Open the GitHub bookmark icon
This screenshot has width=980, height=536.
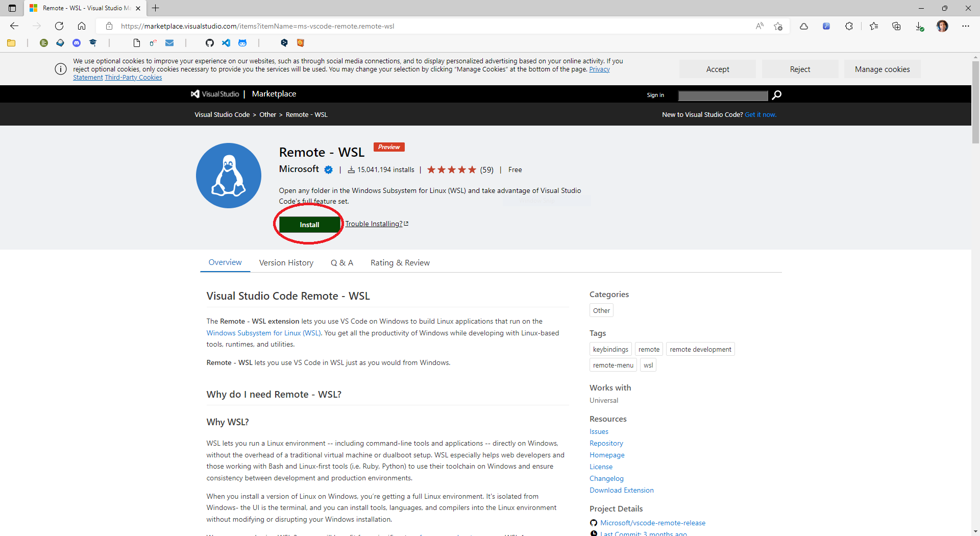pyautogui.click(x=210, y=43)
